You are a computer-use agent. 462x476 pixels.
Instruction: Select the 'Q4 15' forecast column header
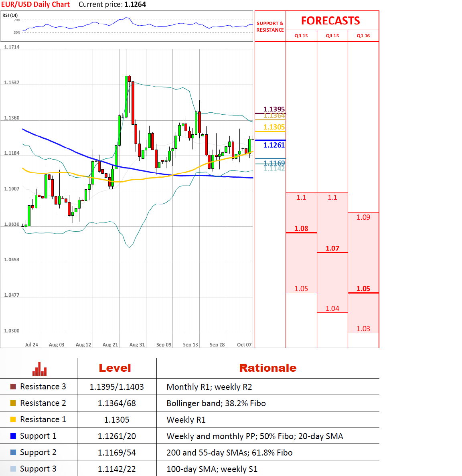click(332, 36)
